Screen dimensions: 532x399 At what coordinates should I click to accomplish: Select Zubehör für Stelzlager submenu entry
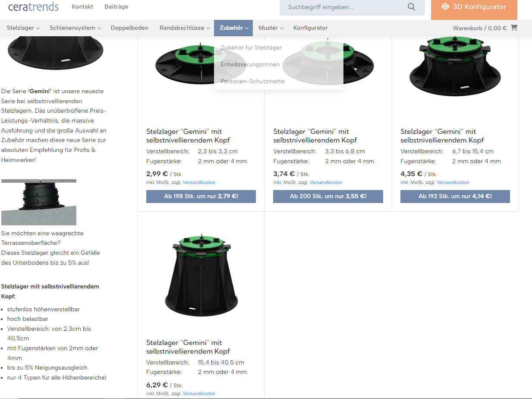coord(251,47)
